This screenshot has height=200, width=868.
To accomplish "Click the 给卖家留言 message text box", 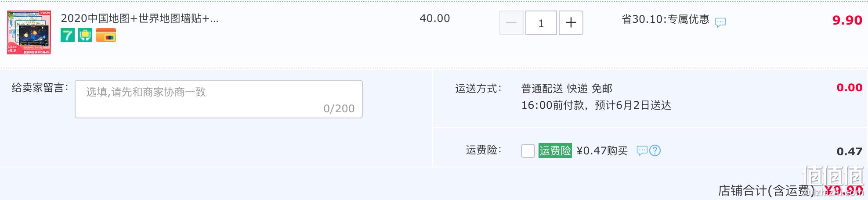I will click(x=219, y=99).
